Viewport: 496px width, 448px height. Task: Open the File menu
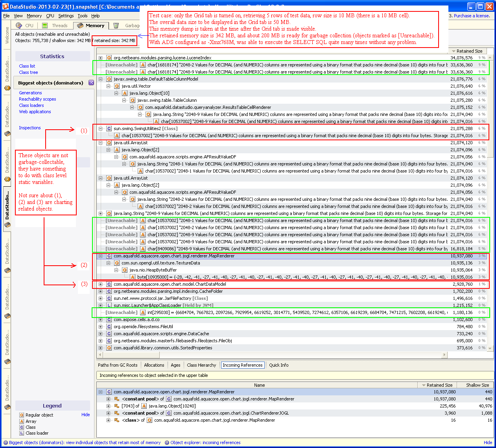[6, 16]
